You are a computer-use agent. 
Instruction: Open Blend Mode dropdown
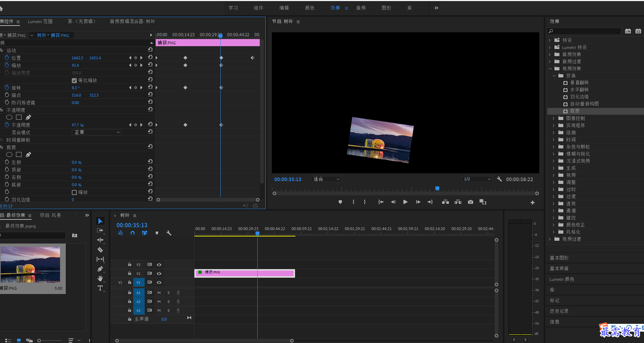tap(96, 132)
